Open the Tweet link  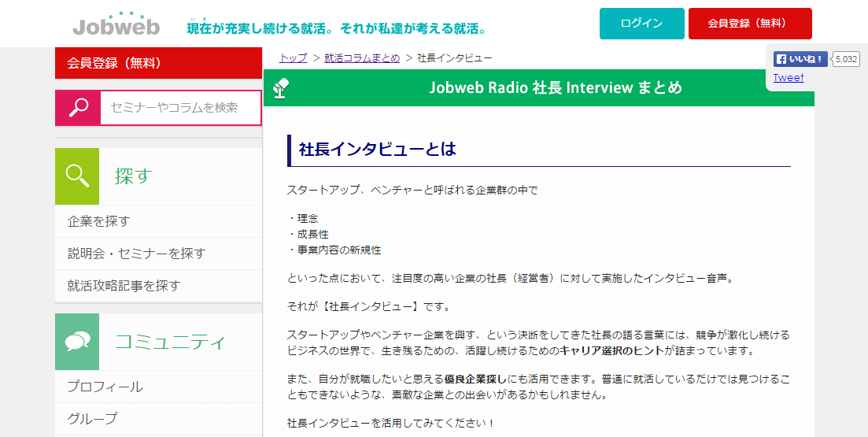click(789, 77)
